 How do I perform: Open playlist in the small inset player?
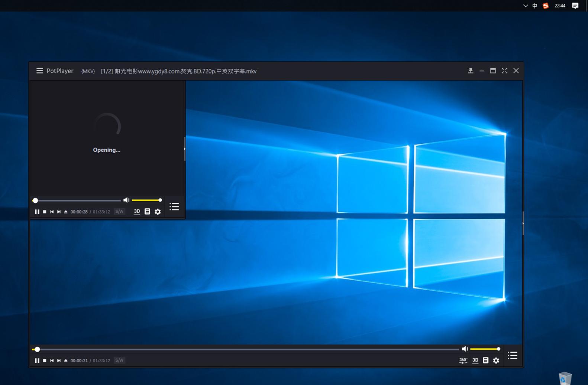(x=174, y=206)
